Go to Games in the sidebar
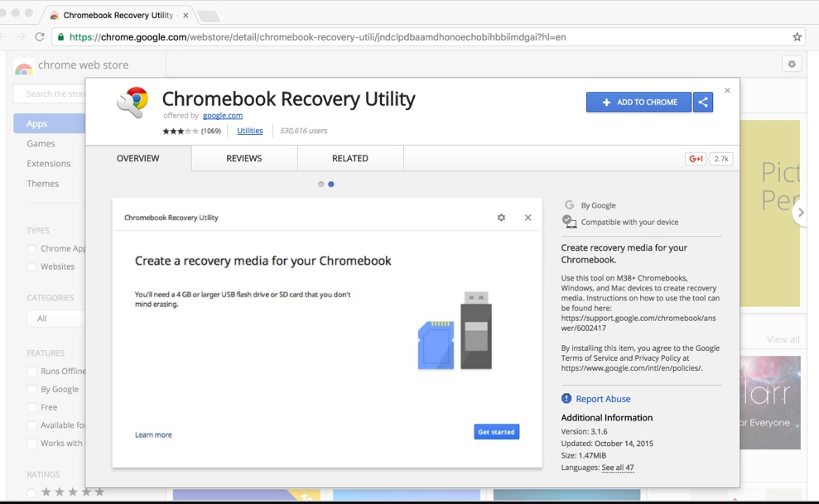Screen dimensions: 819x504 [41, 143]
